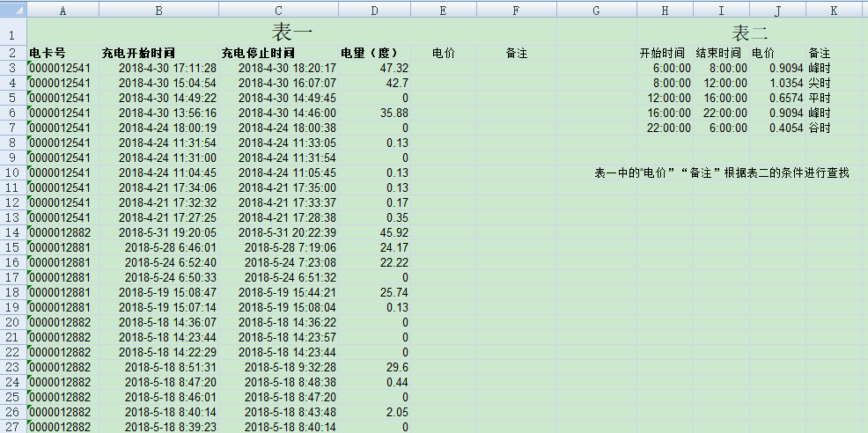Select the 22:00:00 start time in row 7
This screenshot has width=868, height=433.
665,128
